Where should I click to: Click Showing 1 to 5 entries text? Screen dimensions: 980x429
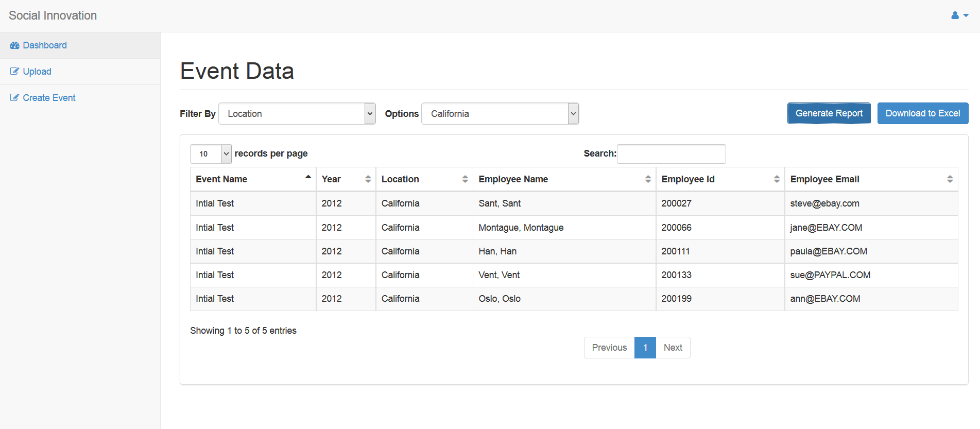tap(243, 331)
